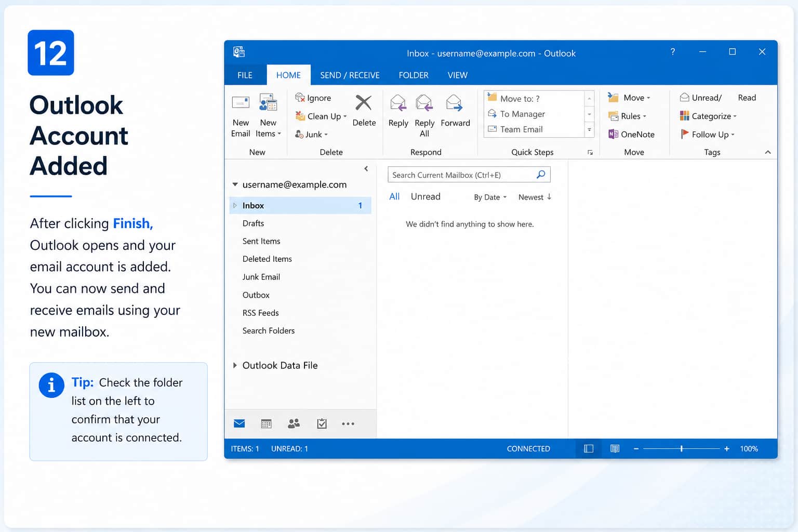Send the item to OneNote
This screenshot has height=532, width=798.
(631, 134)
